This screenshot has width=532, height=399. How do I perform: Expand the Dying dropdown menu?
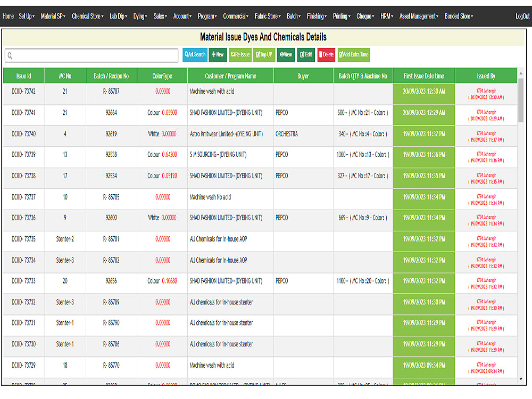click(x=140, y=16)
